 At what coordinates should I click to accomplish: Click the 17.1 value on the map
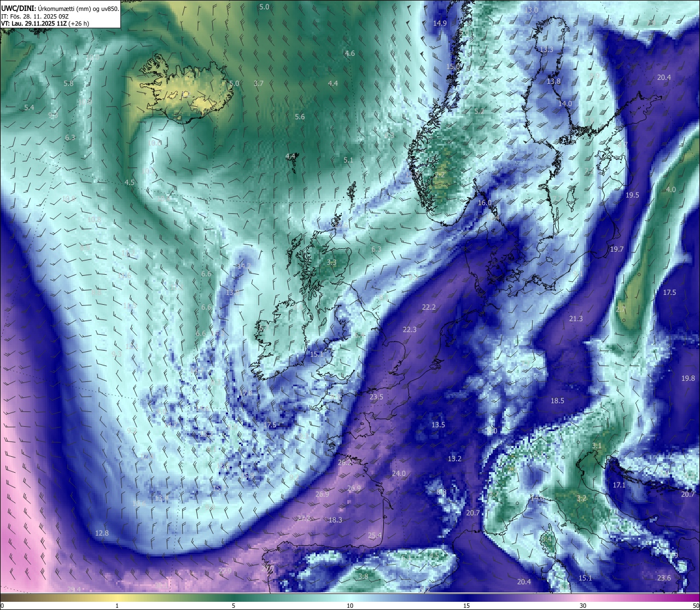619,485
